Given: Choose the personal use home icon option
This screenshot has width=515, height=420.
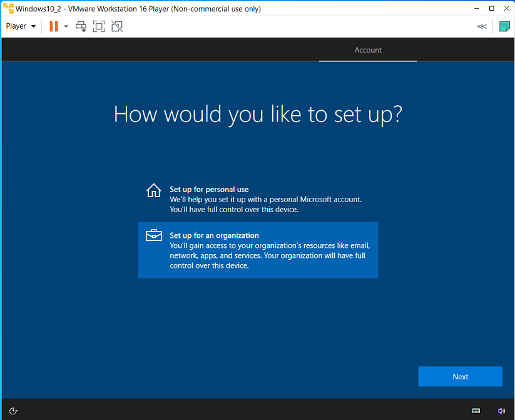Looking at the screenshot, I should coord(153,190).
